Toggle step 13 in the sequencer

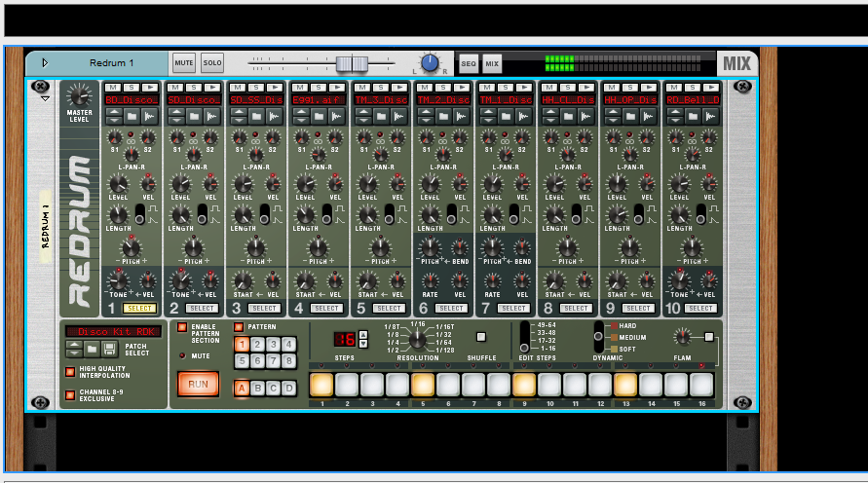pyautogui.click(x=625, y=385)
